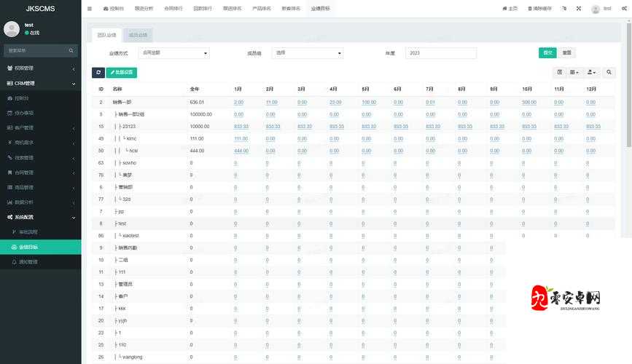Click 销售一部 January value 2.00 link
This screenshot has width=632, height=364.
(238, 103)
